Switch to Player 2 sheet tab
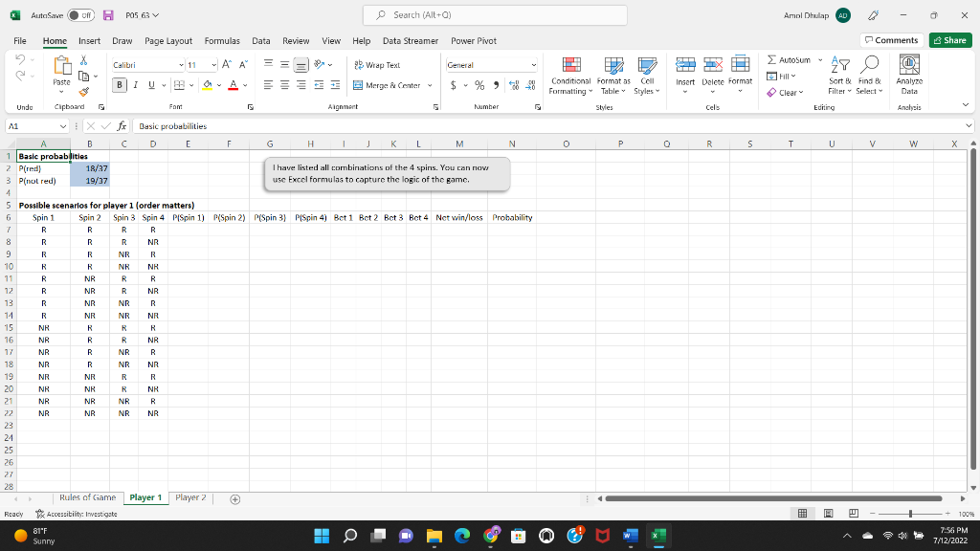The image size is (980, 551). (190, 497)
